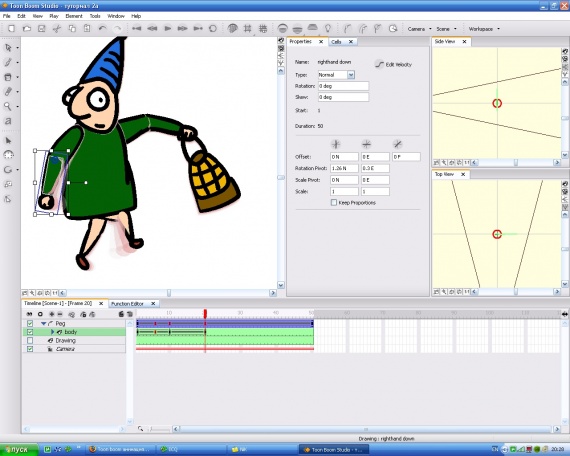
Task: Toggle the Grid icon in top toolbar
Action: [248, 28]
